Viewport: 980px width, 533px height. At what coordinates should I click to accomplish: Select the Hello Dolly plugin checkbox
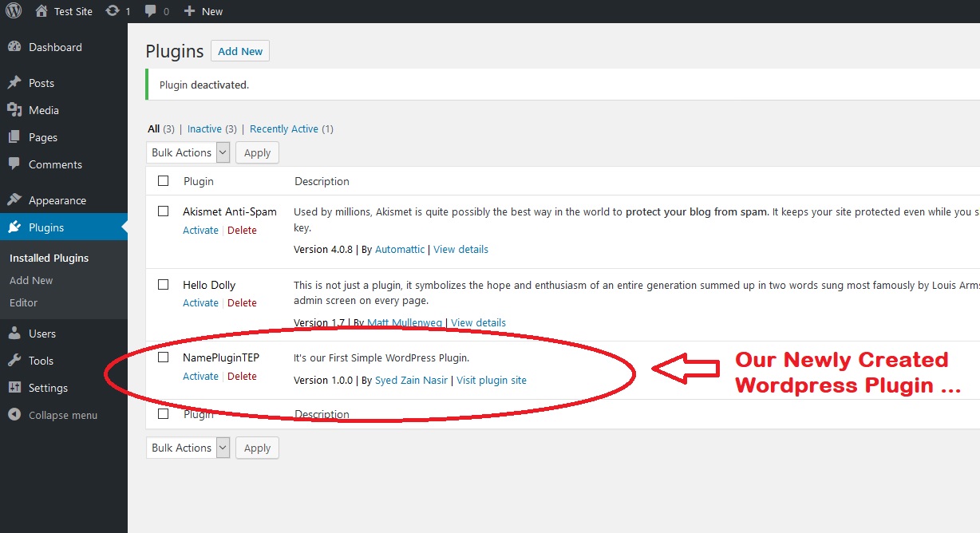coord(163,284)
